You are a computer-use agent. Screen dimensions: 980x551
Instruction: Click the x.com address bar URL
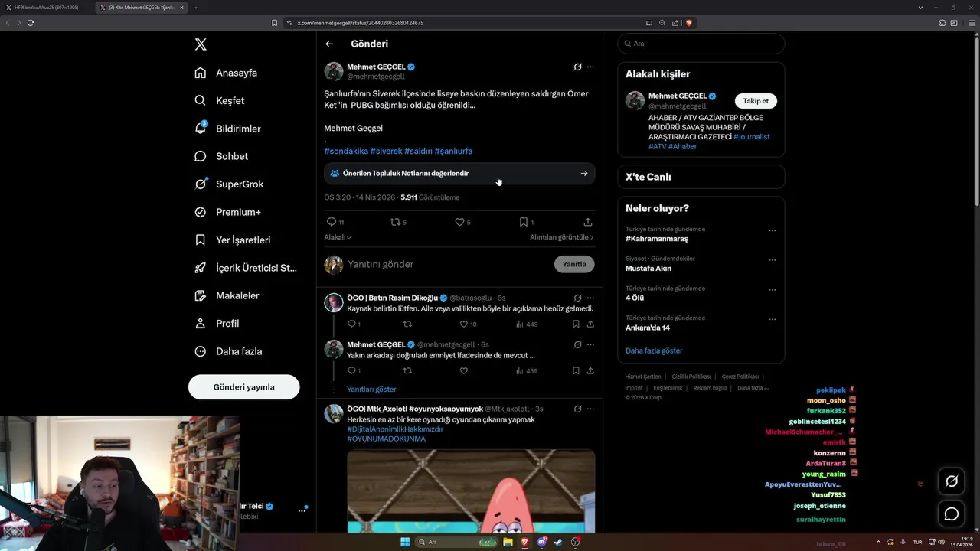pos(360,23)
